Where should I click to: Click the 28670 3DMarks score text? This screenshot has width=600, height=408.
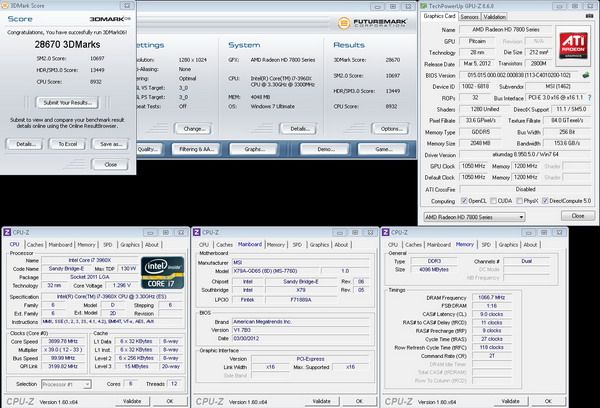coord(67,44)
